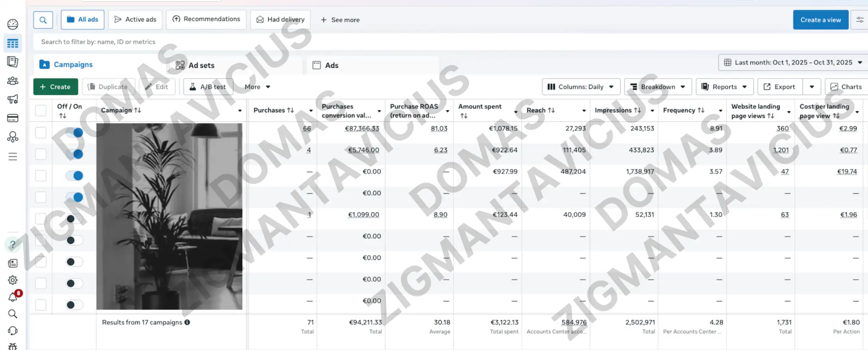Screen dimensions: 868x350
Task: Open the export options arrow next to Export
Action: [812, 87]
